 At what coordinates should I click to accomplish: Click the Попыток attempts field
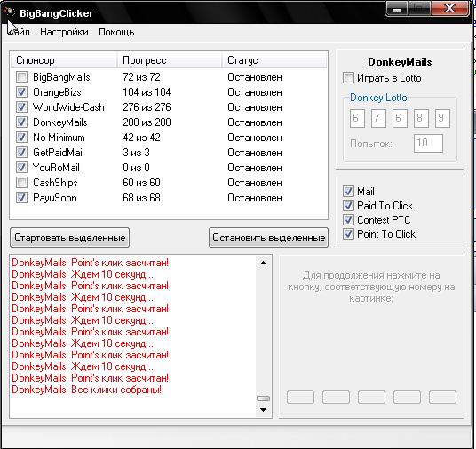(428, 143)
